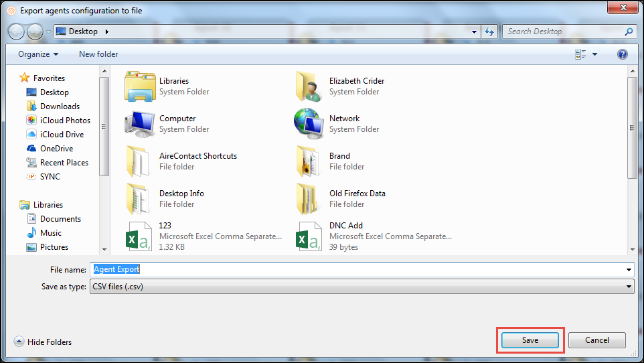Select the Network globe icon
The width and height of the screenshot is (644, 363).
pos(309,124)
